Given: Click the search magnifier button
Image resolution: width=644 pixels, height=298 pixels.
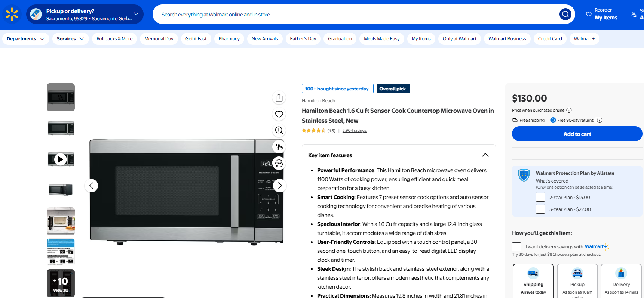Looking at the screenshot, I should (565, 14).
